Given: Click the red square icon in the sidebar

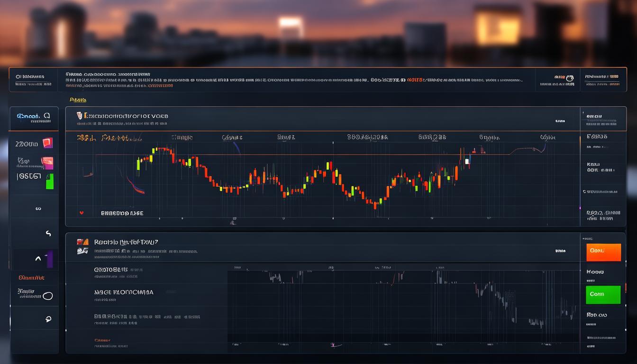Looking at the screenshot, I should pos(47,143).
